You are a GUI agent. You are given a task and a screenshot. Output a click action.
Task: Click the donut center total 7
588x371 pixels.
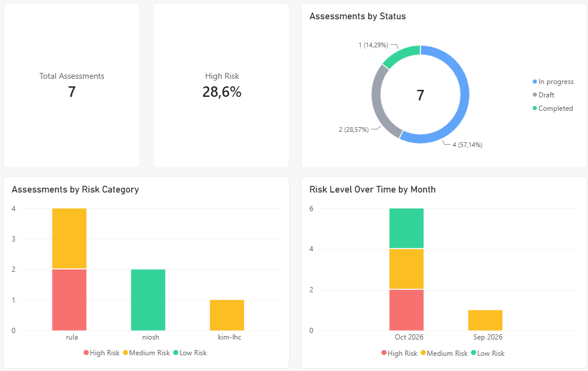pos(420,95)
